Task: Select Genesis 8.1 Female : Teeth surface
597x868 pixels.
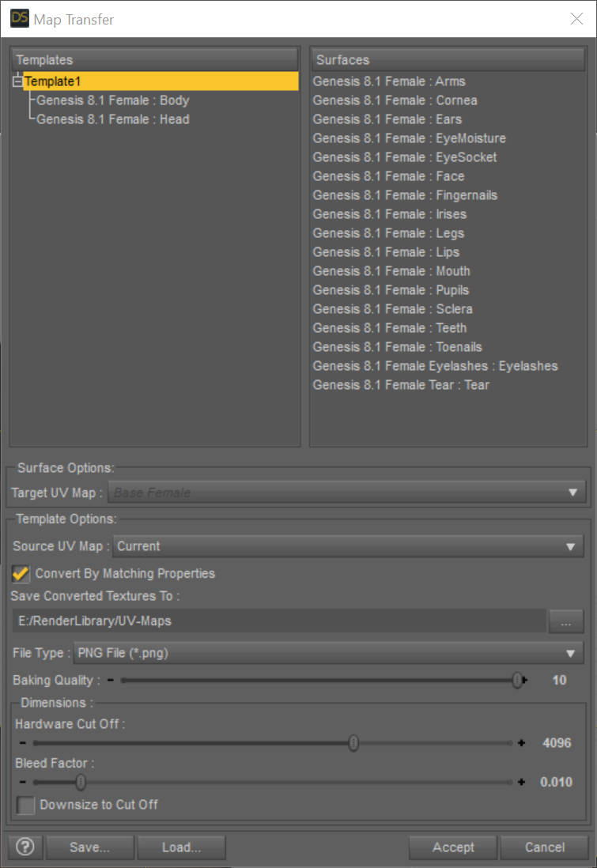Action: 390,328
